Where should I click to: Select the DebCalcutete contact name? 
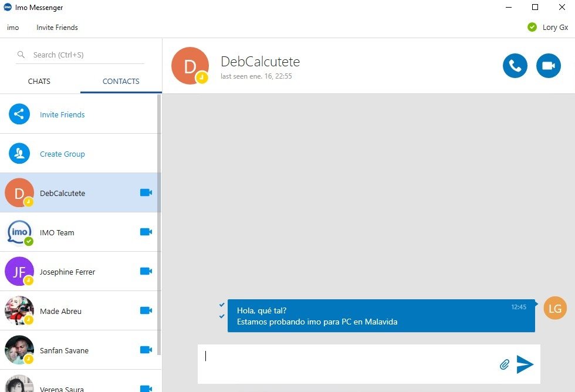(x=62, y=193)
